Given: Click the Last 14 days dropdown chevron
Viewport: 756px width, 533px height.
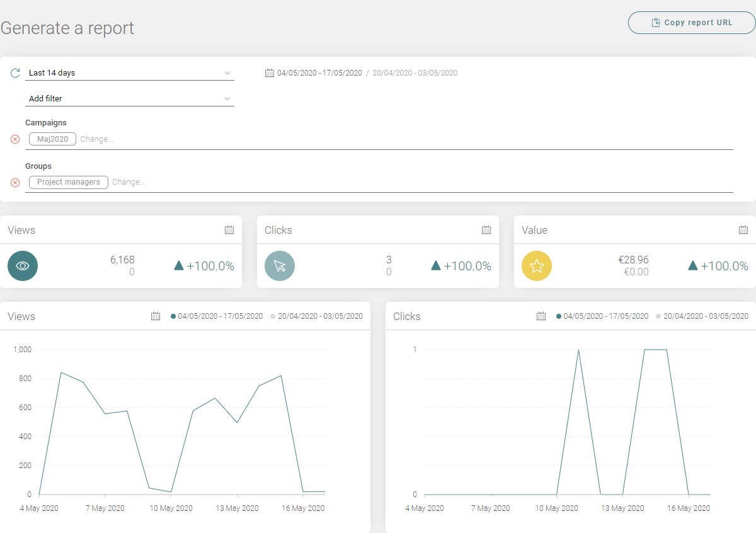Looking at the screenshot, I should [x=227, y=73].
